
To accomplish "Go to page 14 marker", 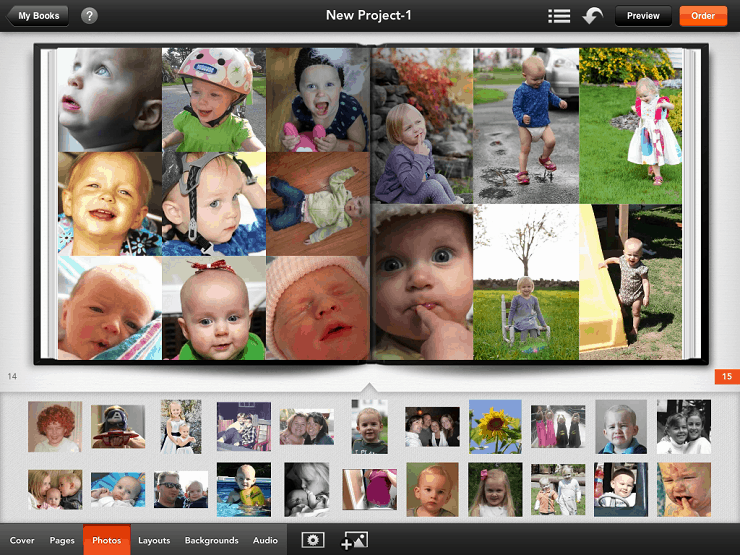I will (x=12, y=376).
